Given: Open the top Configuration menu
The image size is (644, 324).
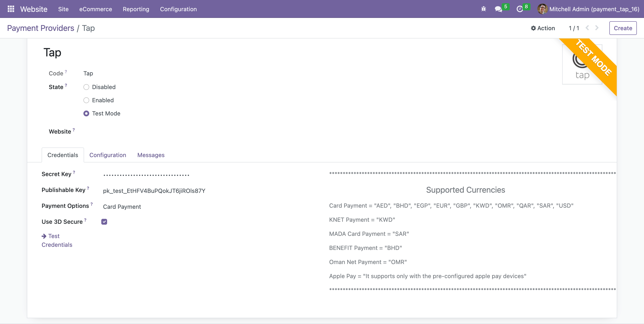Looking at the screenshot, I should (178, 9).
